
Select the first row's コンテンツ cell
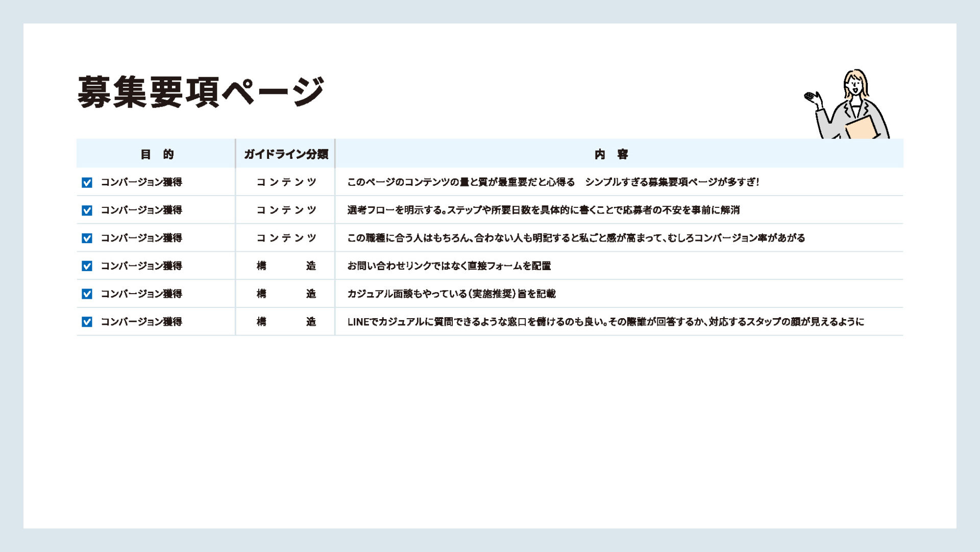coord(286,182)
